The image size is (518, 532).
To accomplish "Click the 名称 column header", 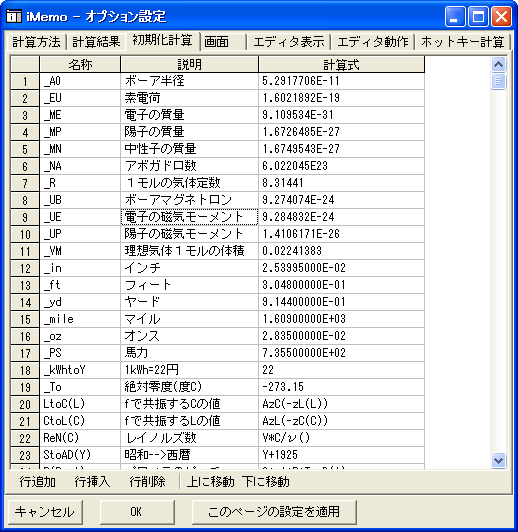I will 80,64.
